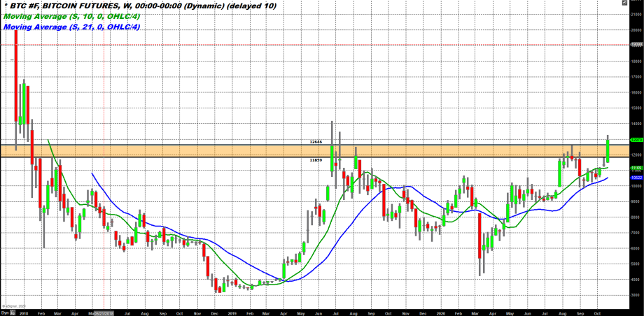
Task: Click the blue 10522 moving average price tag
Action: coord(636,178)
